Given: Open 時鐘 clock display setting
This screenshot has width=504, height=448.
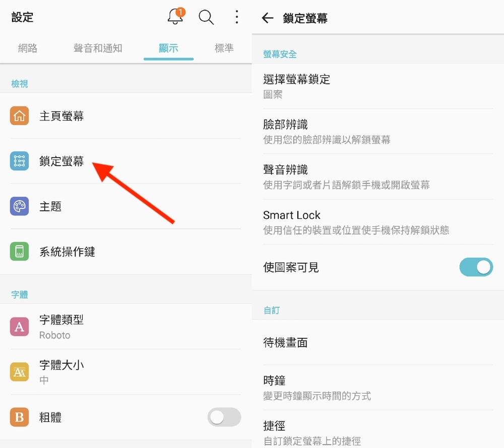Looking at the screenshot, I should [x=378, y=388].
